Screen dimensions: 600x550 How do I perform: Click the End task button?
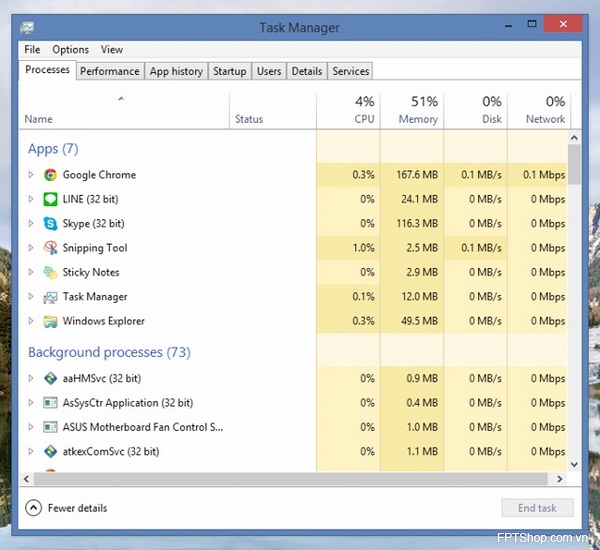(537, 508)
